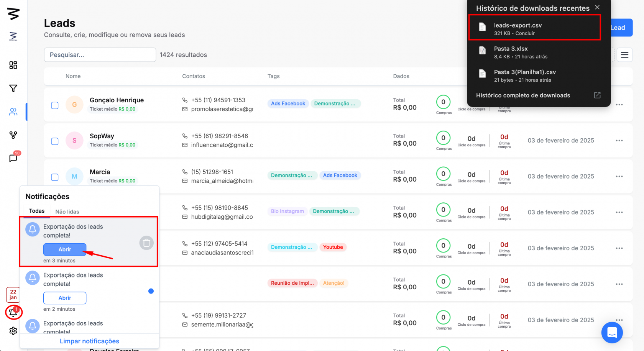644x351 pixels.
Task: Click the Youtube tag
Action: (x=333, y=247)
